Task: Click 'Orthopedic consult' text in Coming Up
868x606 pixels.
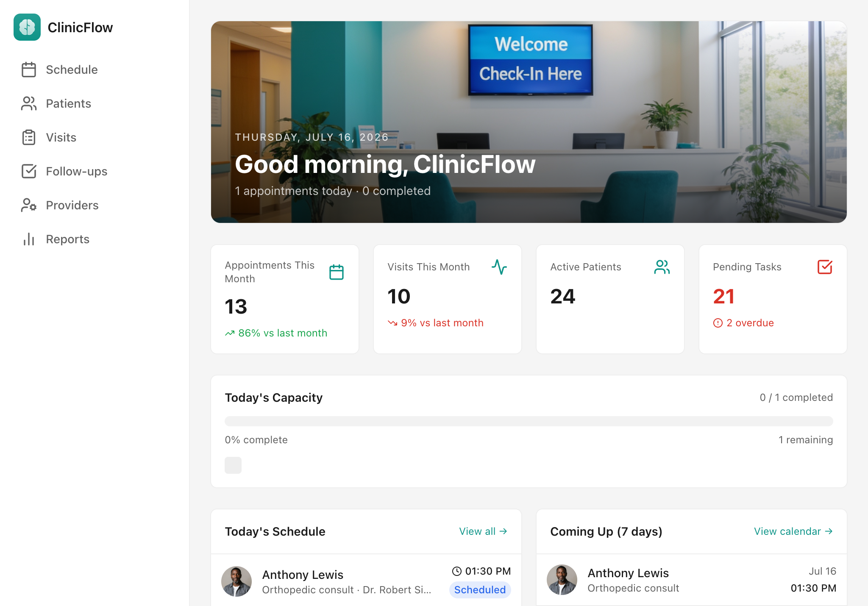Action: point(633,588)
